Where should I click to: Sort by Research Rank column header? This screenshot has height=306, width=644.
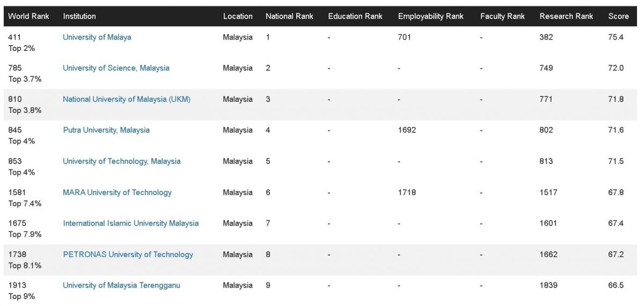point(566,16)
